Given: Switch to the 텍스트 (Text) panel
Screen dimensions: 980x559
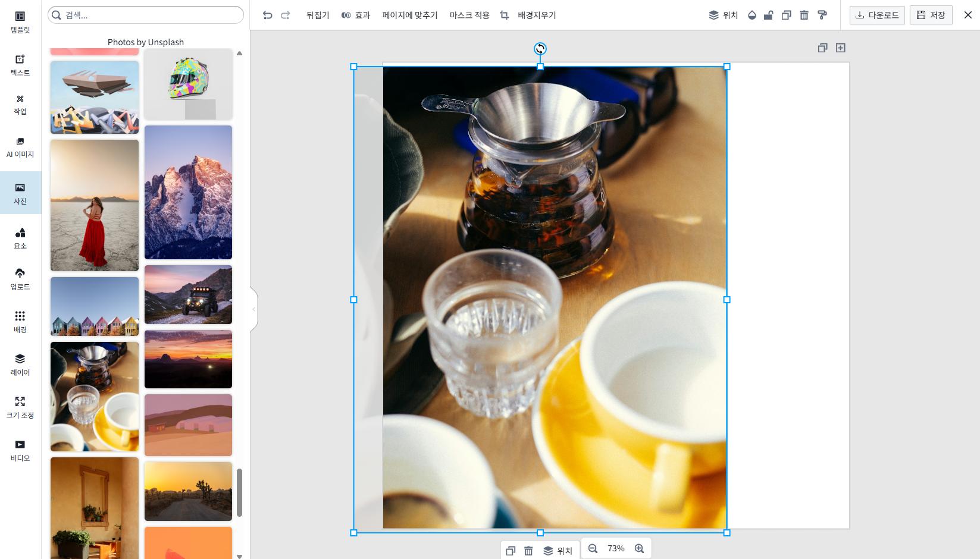Looking at the screenshot, I should tap(20, 65).
